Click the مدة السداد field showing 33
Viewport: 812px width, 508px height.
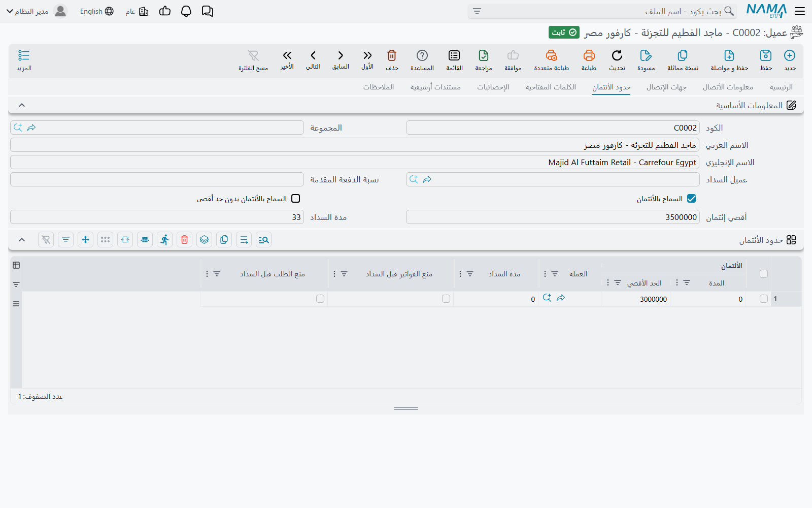coord(157,217)
